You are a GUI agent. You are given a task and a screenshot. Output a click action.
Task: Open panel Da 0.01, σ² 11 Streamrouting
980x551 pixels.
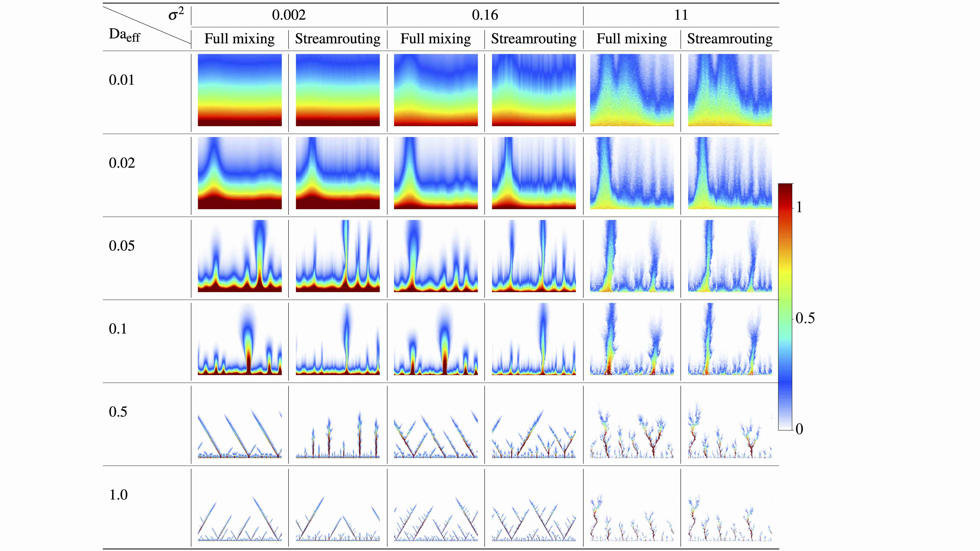(x=730, y=90)
